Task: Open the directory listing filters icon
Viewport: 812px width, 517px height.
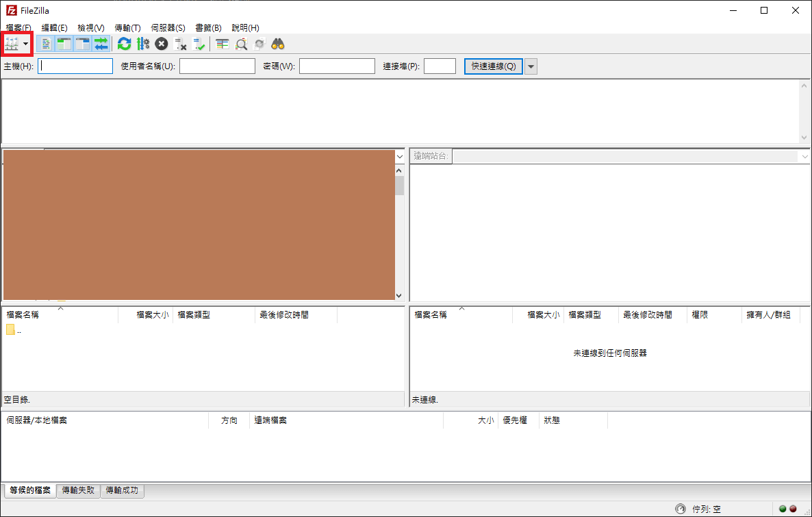Action: tap(222, 44)
